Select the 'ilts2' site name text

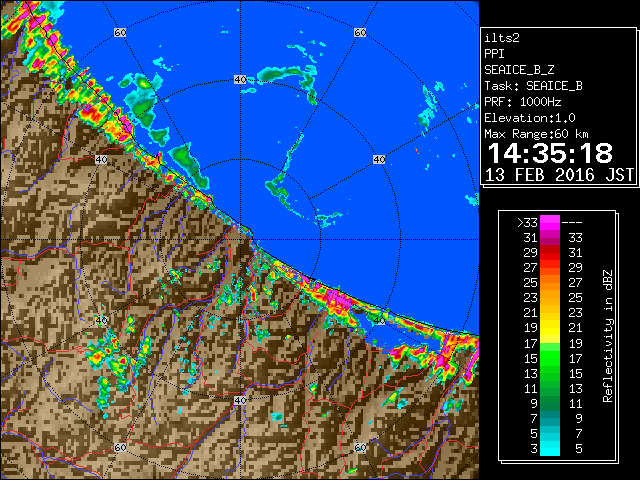click(x=502, y=38)
